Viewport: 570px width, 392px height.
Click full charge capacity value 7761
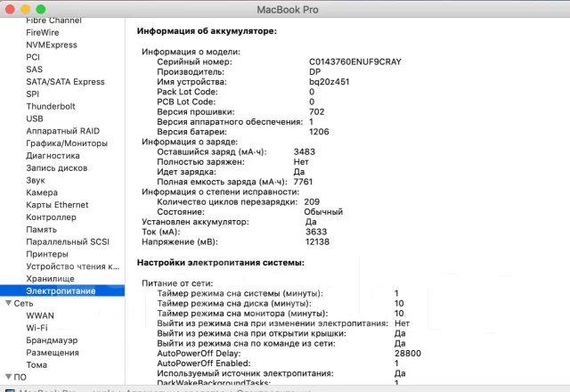(x=303, y=182)
